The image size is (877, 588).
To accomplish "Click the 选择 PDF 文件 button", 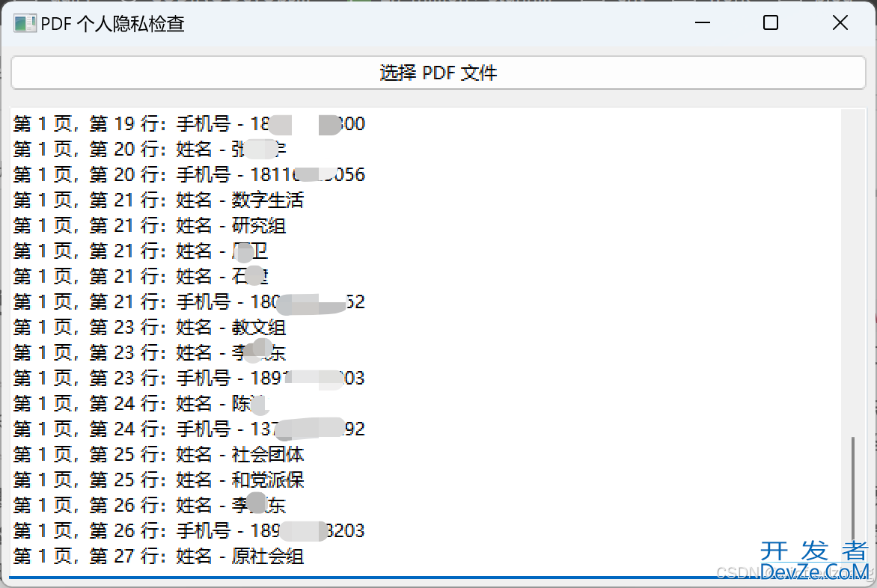I will [x=438, y=73].
